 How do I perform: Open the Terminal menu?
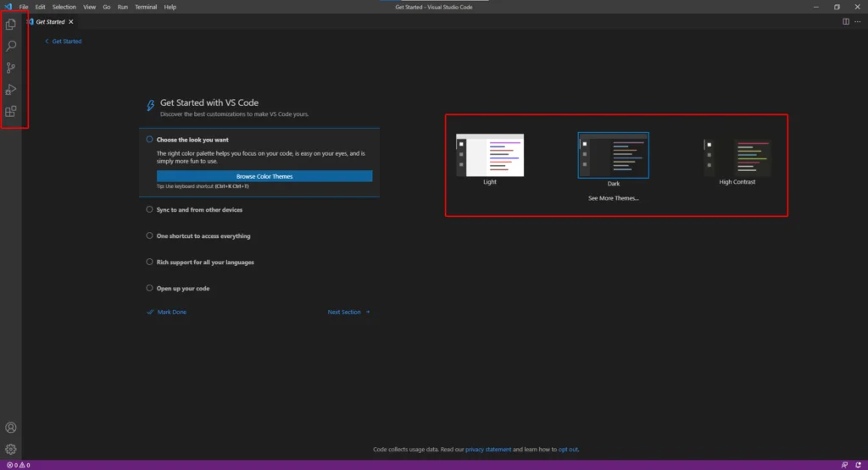[x=146, y=7]
